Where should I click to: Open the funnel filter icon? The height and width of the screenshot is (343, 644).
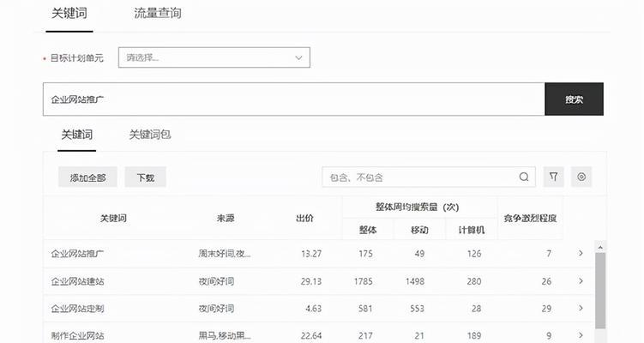553,177
